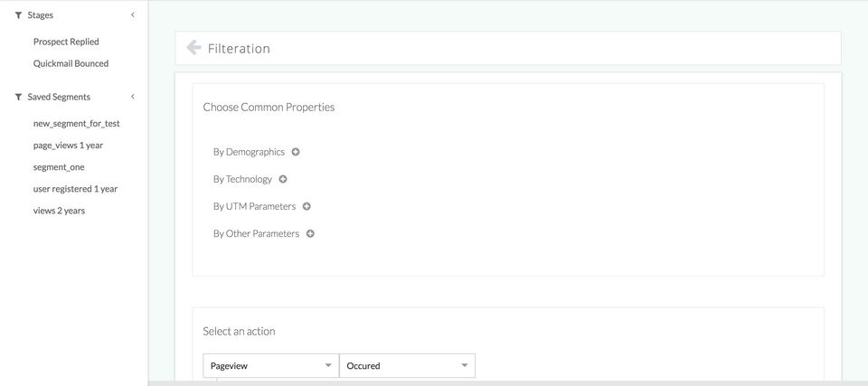Select the Quickmail Bounced stage
Viewport: 868px width, 386px height.
(x=71, y=63)
